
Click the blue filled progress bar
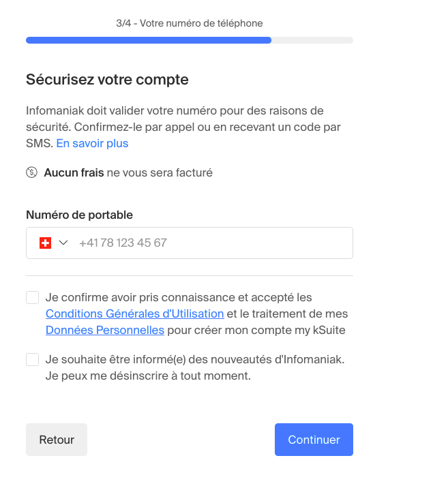click(x=149, y=40)
